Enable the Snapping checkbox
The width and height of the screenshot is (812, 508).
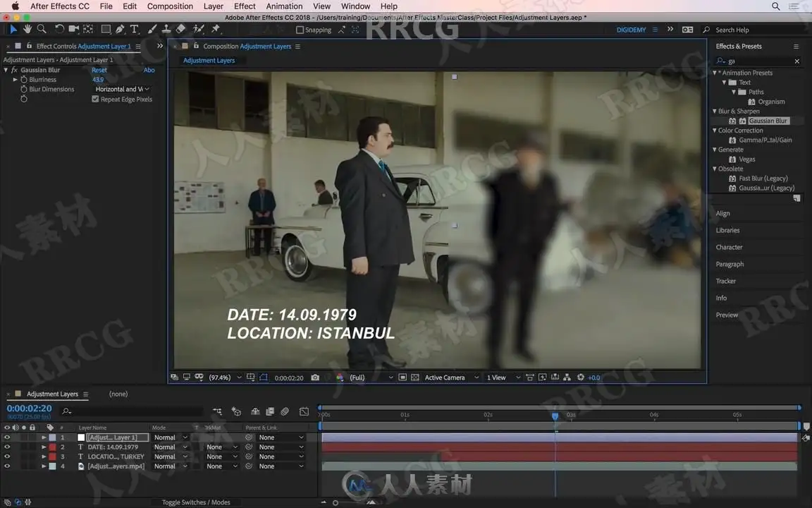coord(300,30)
